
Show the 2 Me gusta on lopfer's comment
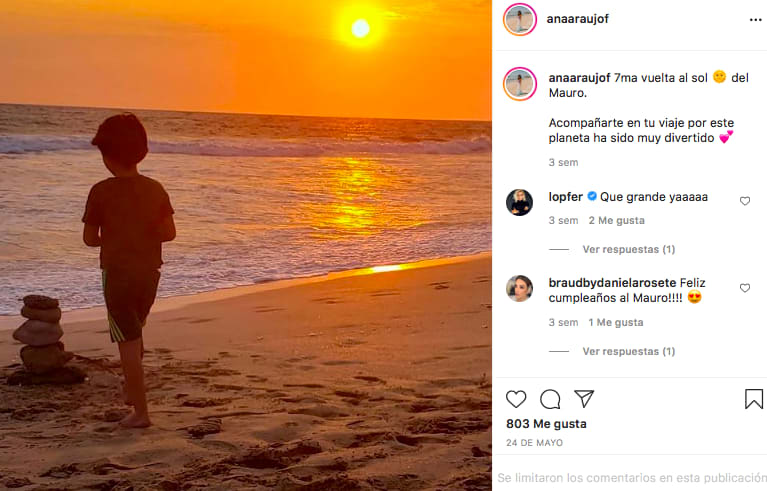pos(616,221)
